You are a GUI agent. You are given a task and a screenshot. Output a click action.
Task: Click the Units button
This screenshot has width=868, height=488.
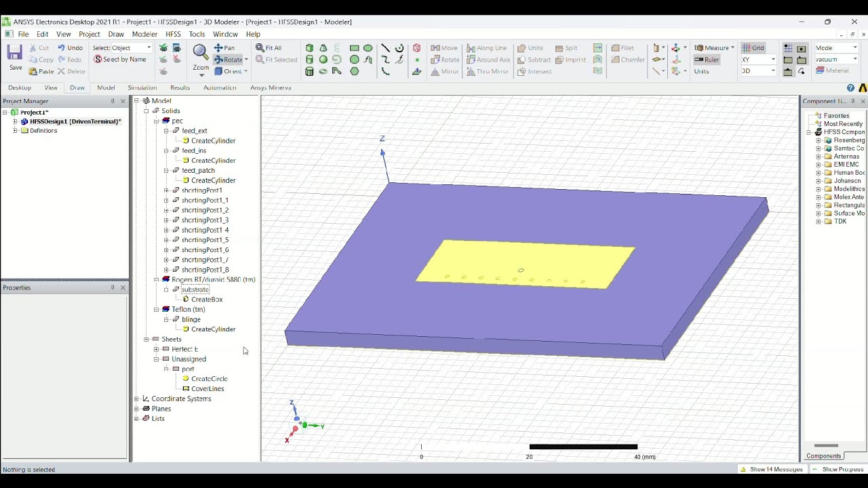pyautogui.click(x=701, y=71)
